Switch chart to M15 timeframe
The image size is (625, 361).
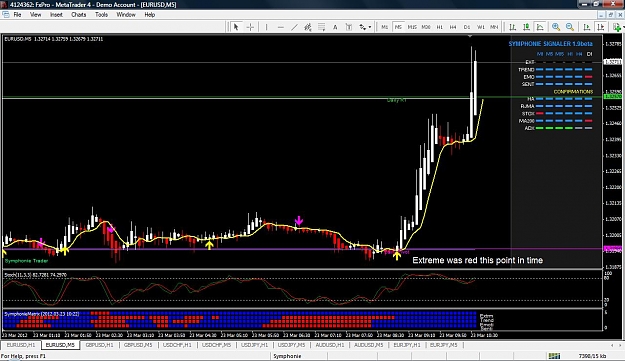(x=412, y=27)
